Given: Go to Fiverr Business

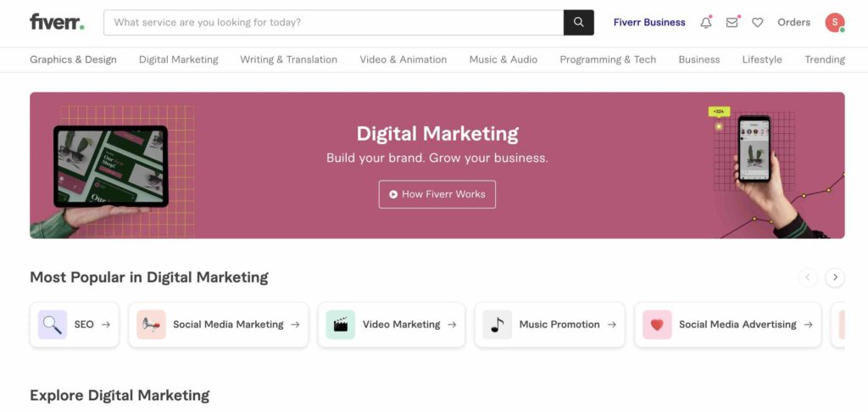Looking at the screenshot, I should [x=649, y=22].
